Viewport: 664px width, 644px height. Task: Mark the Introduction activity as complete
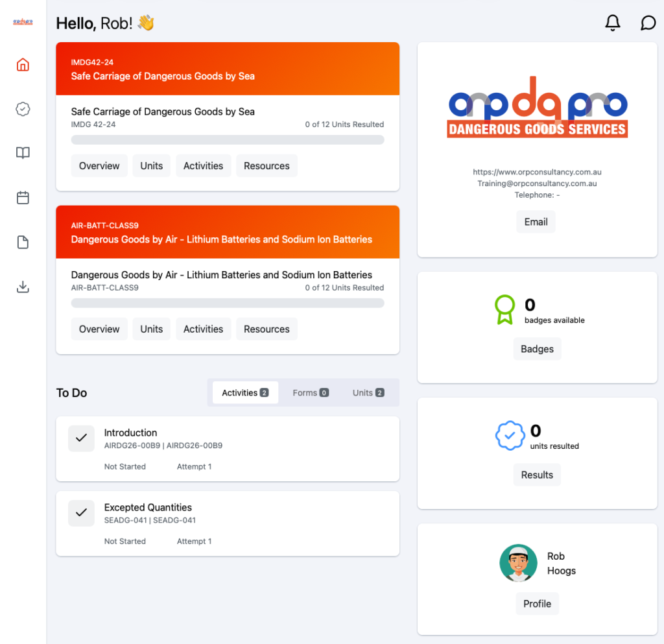tap(81, 438)
